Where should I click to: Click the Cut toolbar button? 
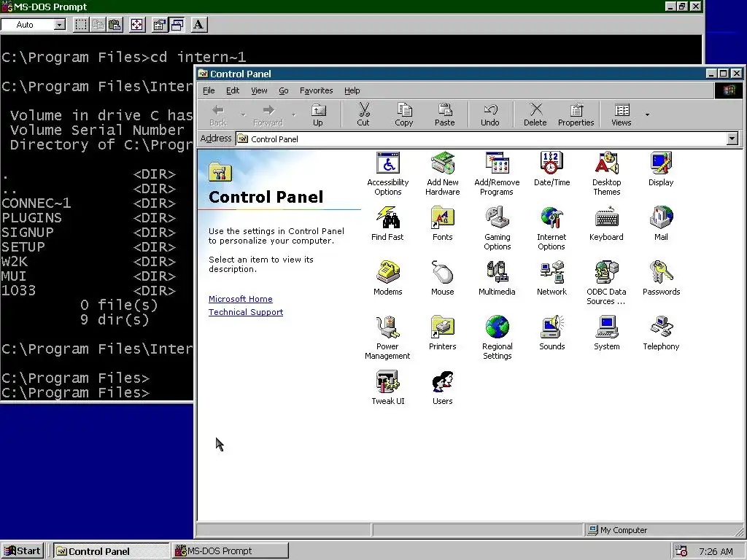click(x=363, y=114)
